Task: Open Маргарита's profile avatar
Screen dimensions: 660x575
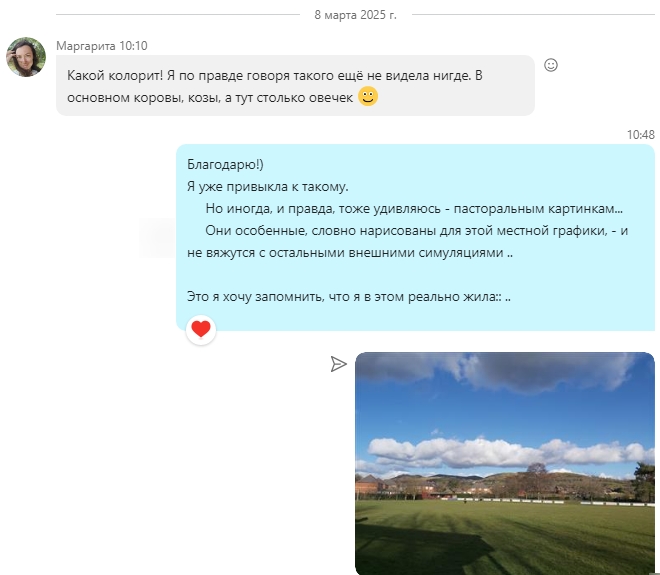Action: pos(26,57)
